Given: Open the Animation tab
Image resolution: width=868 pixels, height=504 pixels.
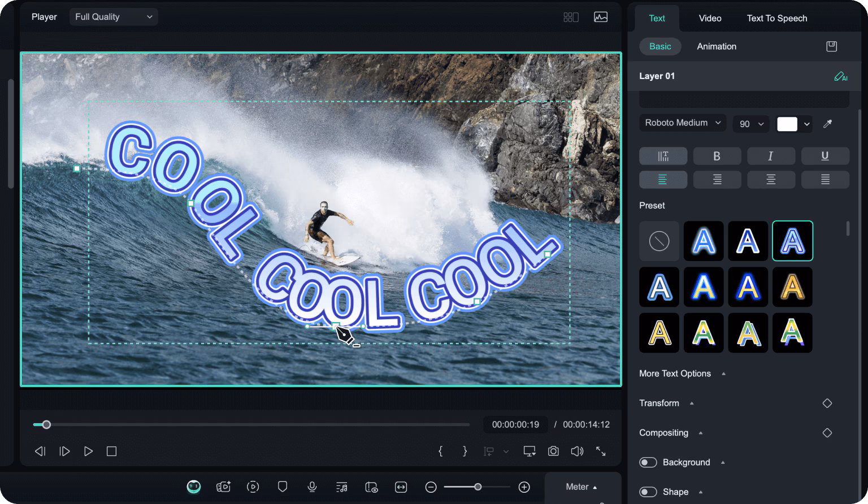Looking at the screenshot, I should point(716,46).
